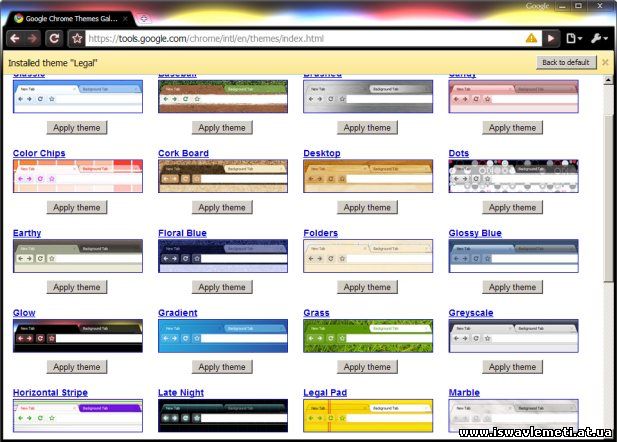Apply the Glossy Blue theme
The height and width of the screenshot is (442, 617).
click(x=512, y=287)
